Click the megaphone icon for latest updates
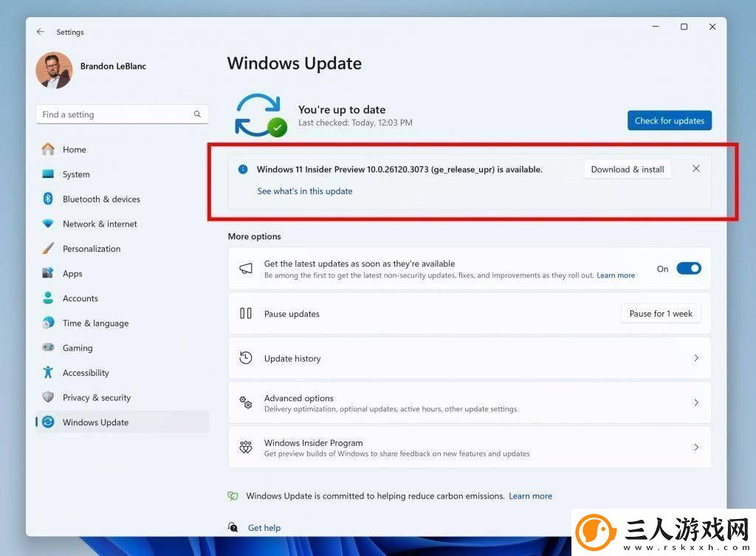The width and height of the screenshot is (756, 556). [x=246, y=269]
